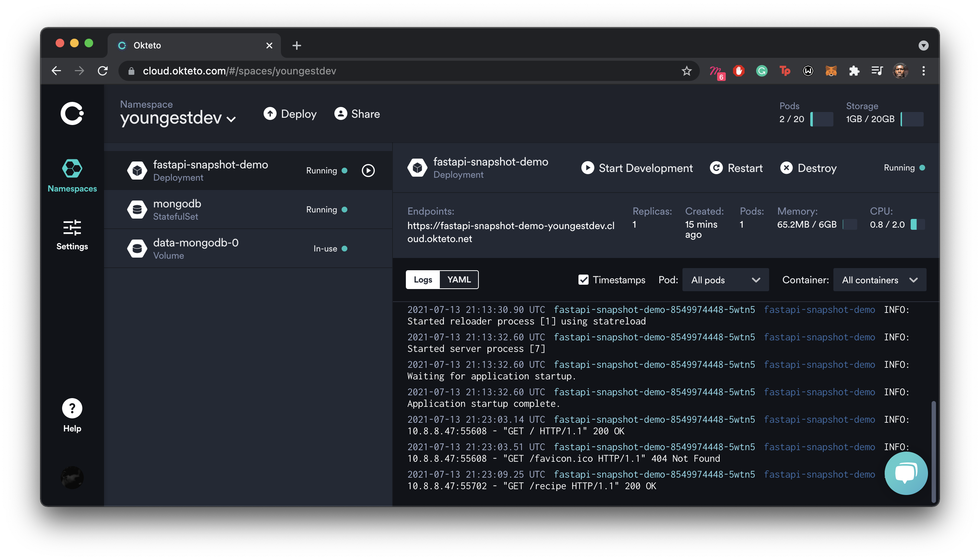
Task: Click the Storage usage bar
Action: pyautogui.click(x=912, y=119)
